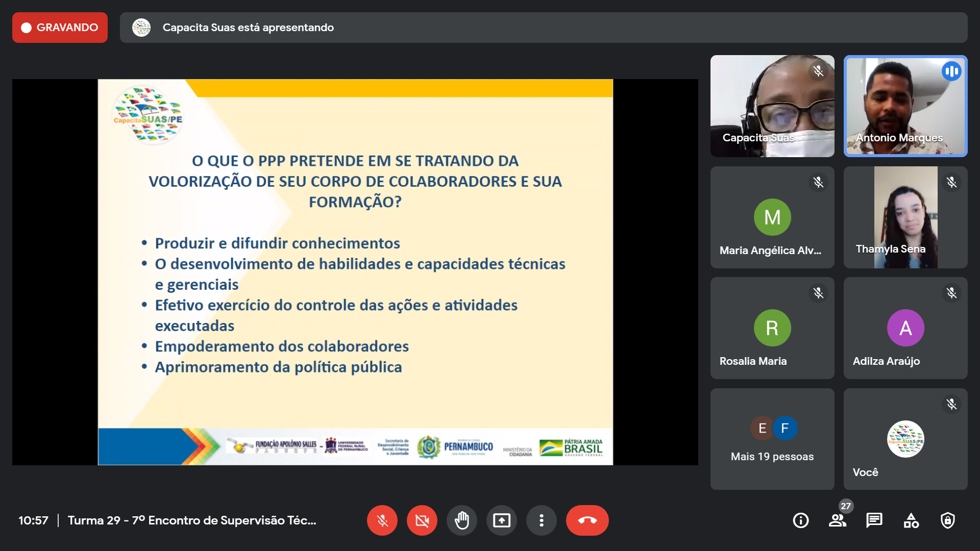This screenshot has width=980, height=551.
Task: Click the present now screen icon
Action: tap(502, 520)
